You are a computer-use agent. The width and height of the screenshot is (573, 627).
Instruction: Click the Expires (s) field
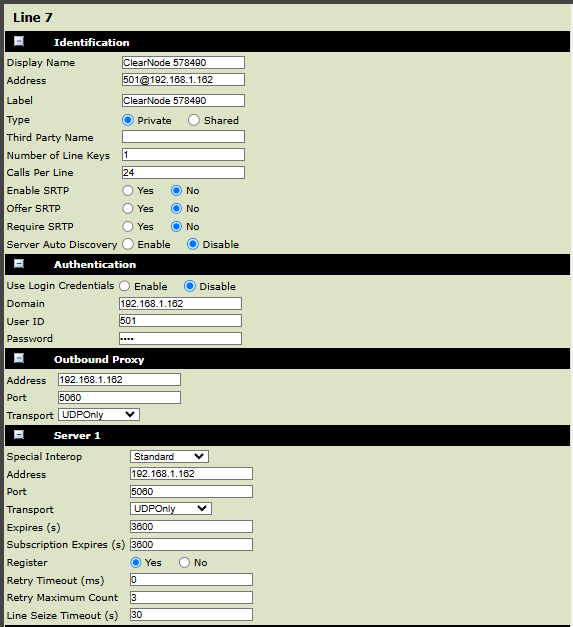pos(191,527)
